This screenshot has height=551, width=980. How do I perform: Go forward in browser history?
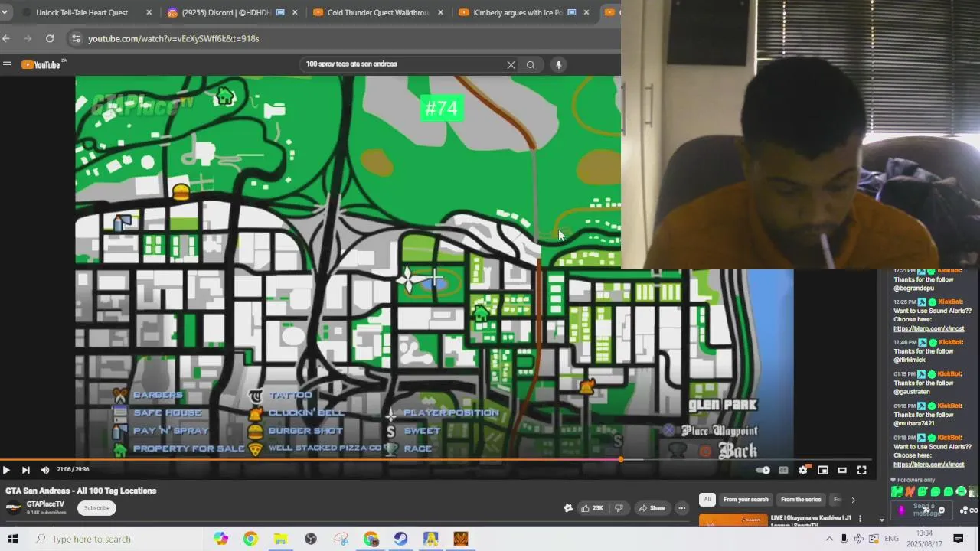28,38
